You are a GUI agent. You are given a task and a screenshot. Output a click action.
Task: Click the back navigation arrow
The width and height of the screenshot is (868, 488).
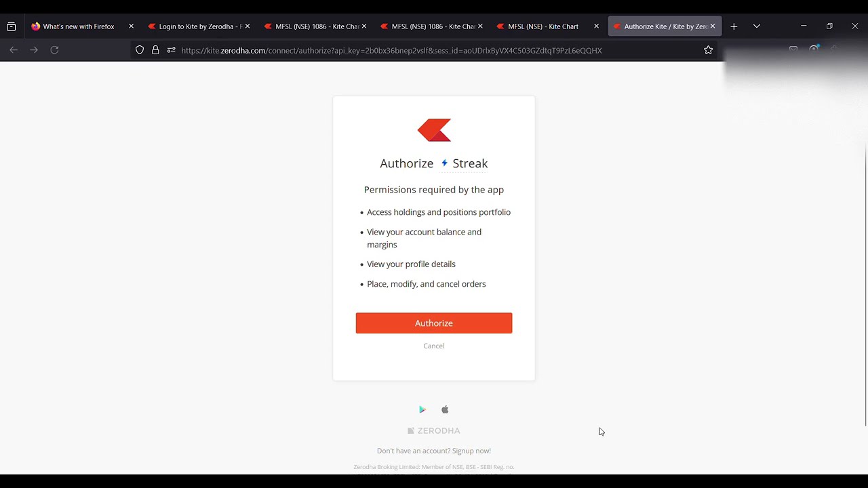tap(14, 50)
